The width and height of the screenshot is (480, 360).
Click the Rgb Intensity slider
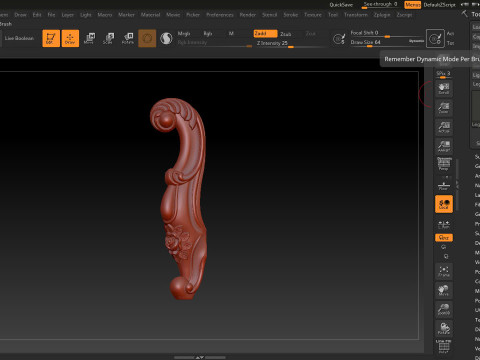coord(214,43)
